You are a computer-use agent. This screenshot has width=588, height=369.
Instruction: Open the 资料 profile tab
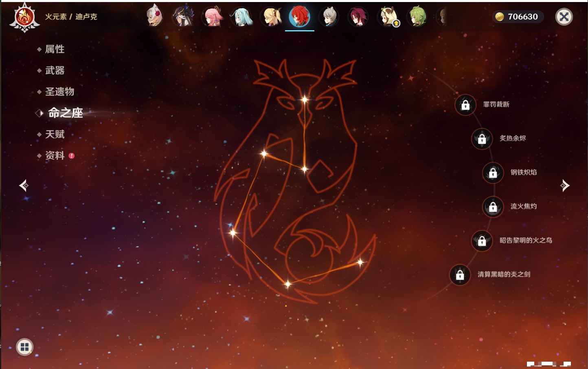[55, 155]
